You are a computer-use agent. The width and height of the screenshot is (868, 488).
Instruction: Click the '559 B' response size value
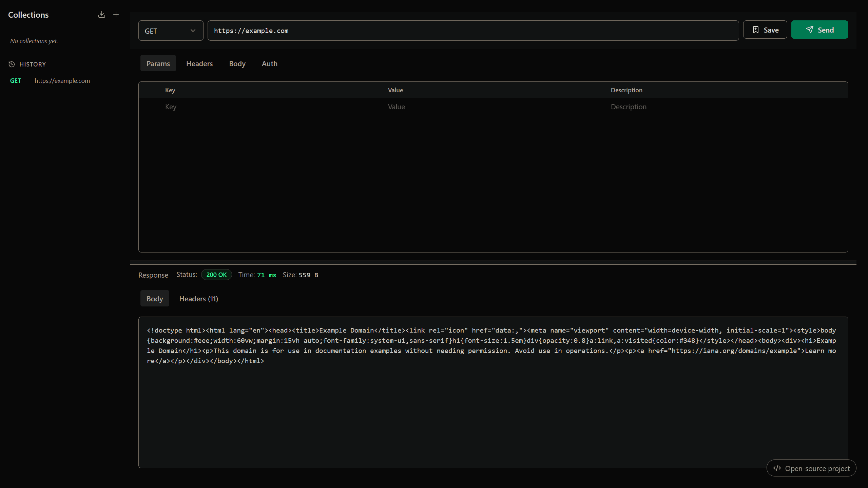click(x=308, y=275)
